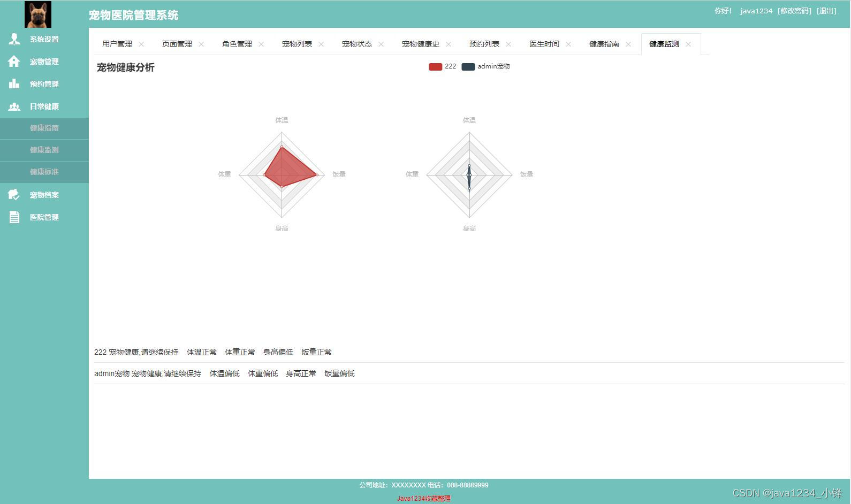Close the 医生时间 tab
The height and width of the screenshot is (504, 851).
coord(568,44)
